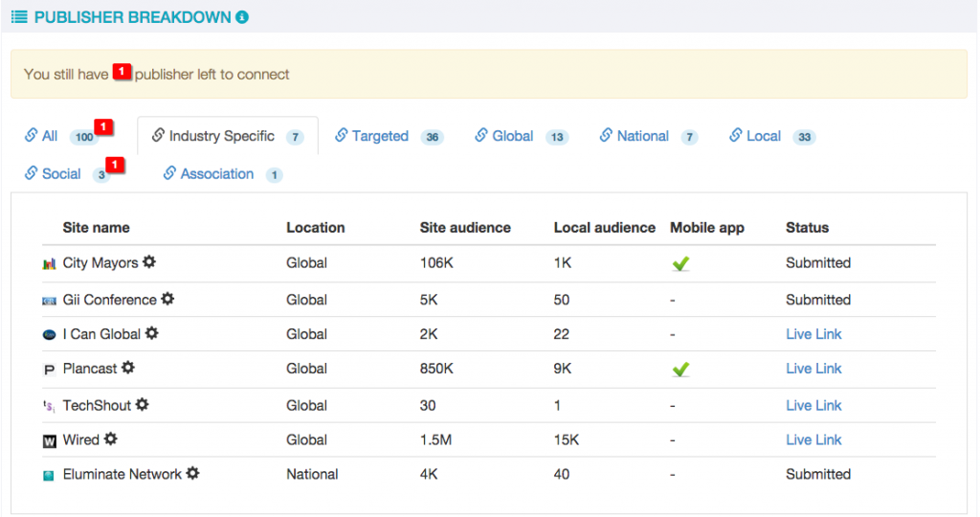Click the info icon beside Publisher Breakdown
980x517 pixels.
(x=242, y=17)
